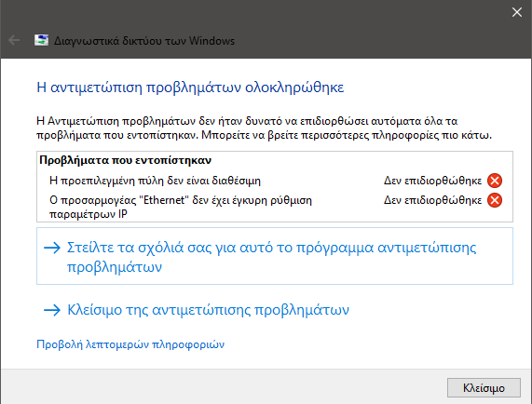Open Προβολή λεπτομερών πληροφοριών link
The height and width of the screenshot is (404, 532).
(130, 344)
